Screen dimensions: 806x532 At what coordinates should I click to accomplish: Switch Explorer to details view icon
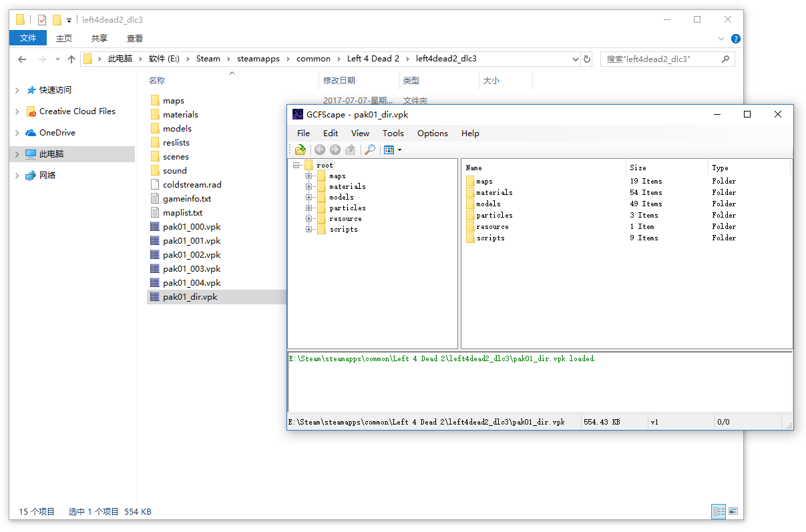pyautogui.click(x=719, y=512)
